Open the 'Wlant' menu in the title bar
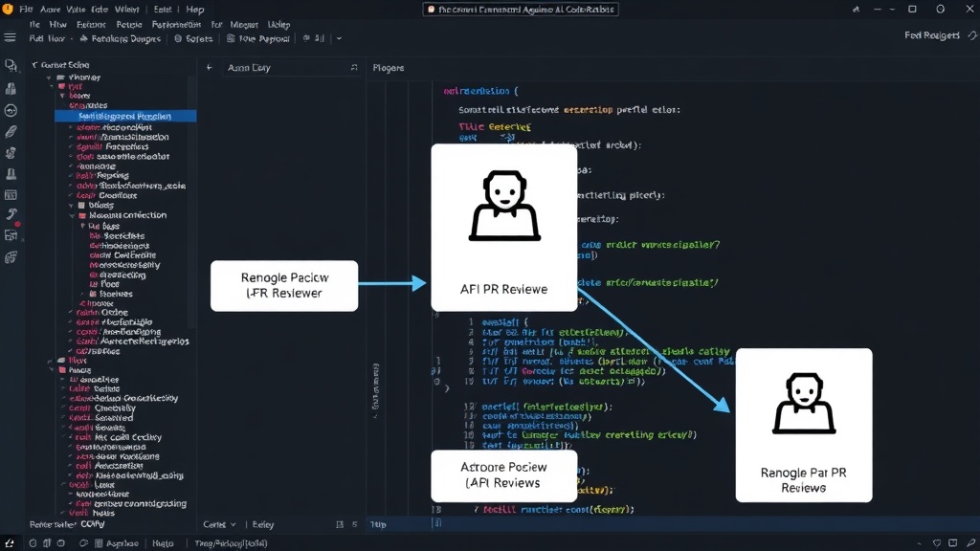The image size is (980, 551). click(127, 10)
